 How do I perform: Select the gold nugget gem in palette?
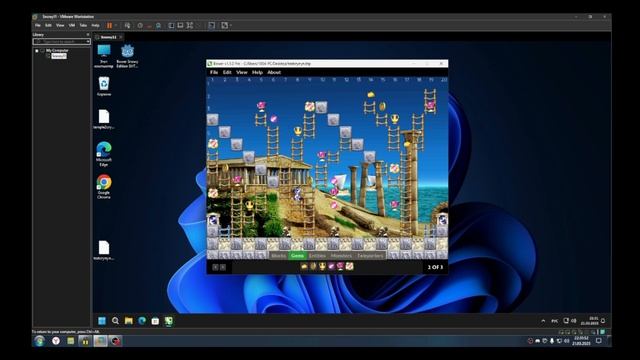click(304, 266)
